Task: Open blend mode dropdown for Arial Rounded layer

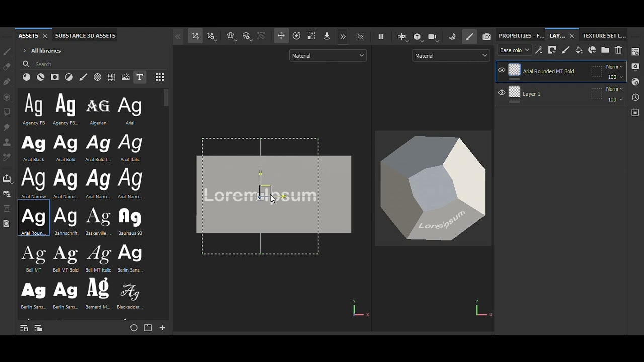Action: [x=614, y=67]
